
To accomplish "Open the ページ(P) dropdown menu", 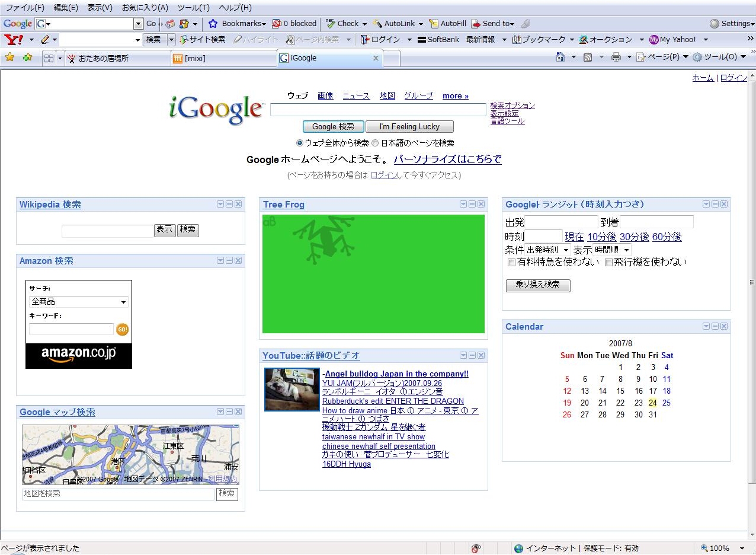I will (662, 57).
